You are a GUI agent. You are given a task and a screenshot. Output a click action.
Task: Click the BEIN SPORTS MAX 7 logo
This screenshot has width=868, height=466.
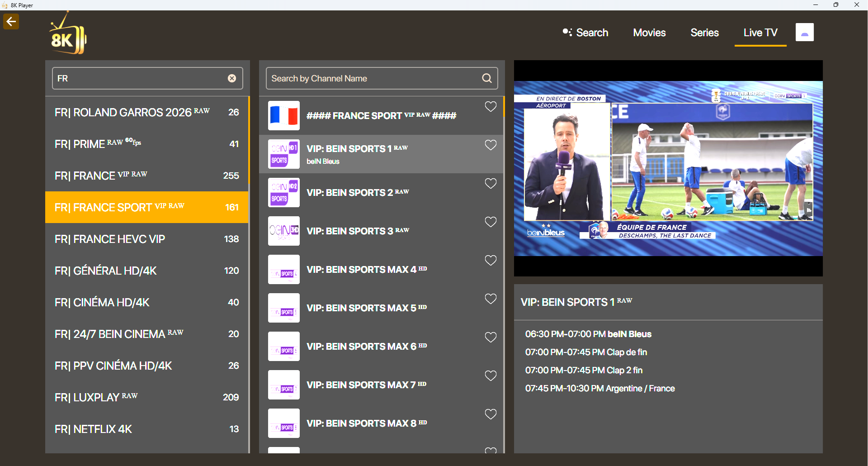(x=284, y=385)
